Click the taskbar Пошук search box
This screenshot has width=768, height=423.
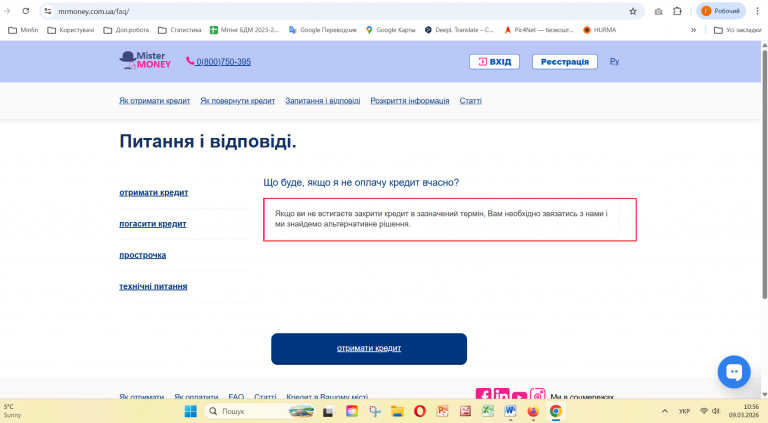(260, 411)
